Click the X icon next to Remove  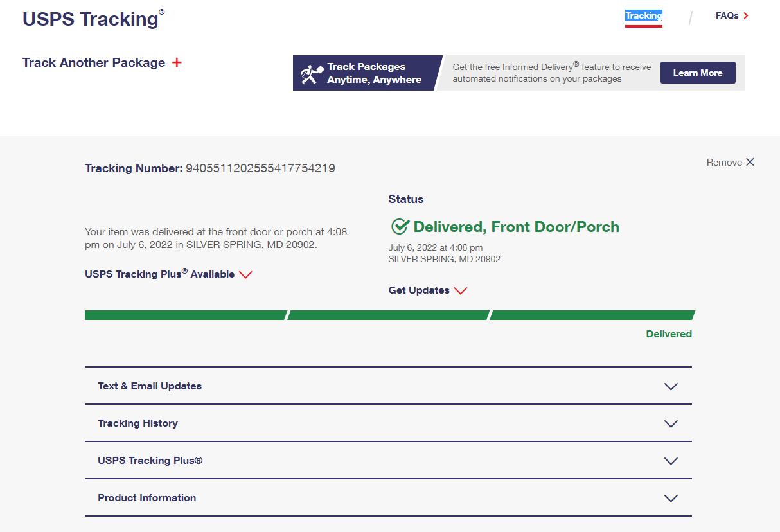pyautogui.click(x=750, y=163)
